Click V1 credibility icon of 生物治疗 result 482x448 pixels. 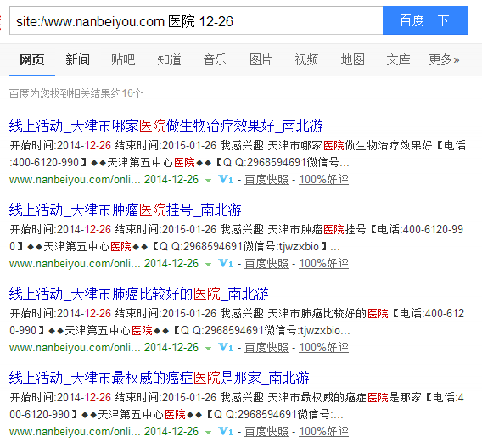coord(226,179)
